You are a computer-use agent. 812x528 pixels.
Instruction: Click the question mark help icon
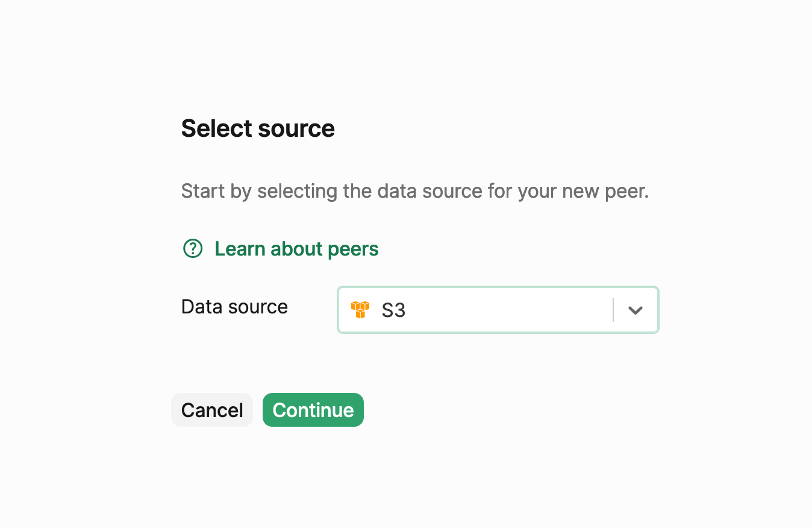(193, 248)
